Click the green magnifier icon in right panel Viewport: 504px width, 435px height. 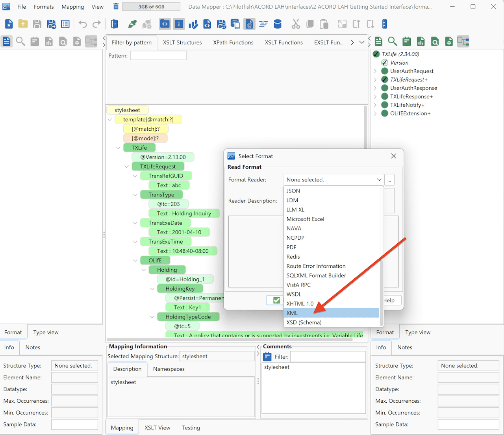point(393,41)
